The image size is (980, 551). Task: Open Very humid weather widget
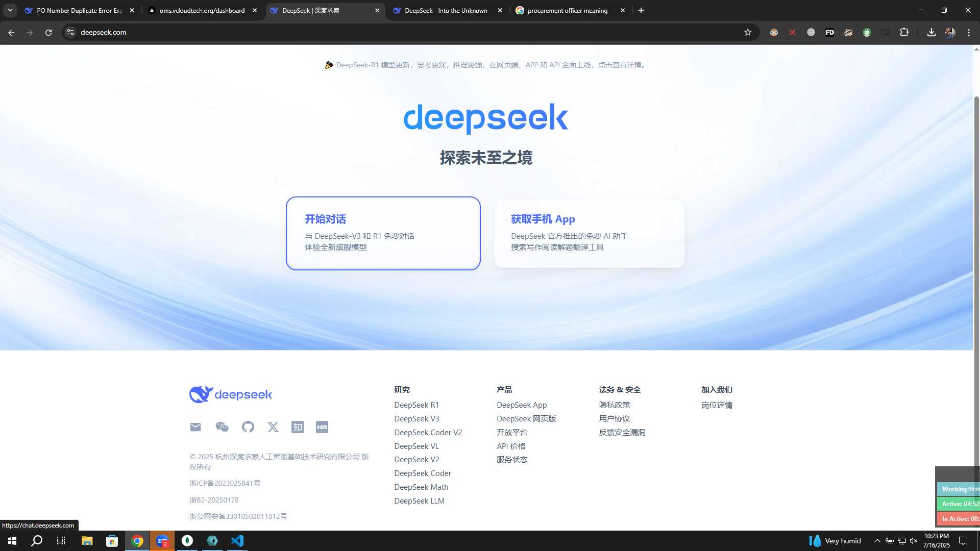tap(835, 541)
